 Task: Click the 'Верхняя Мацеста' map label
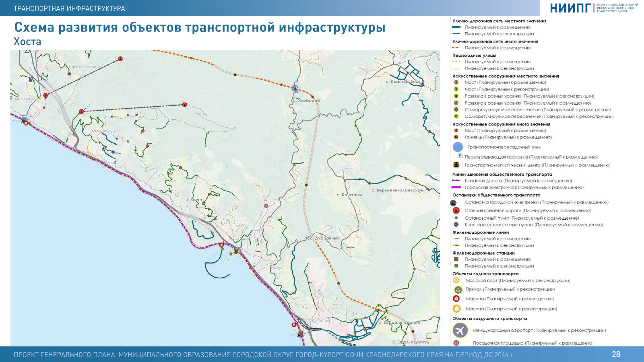point(85,66)
